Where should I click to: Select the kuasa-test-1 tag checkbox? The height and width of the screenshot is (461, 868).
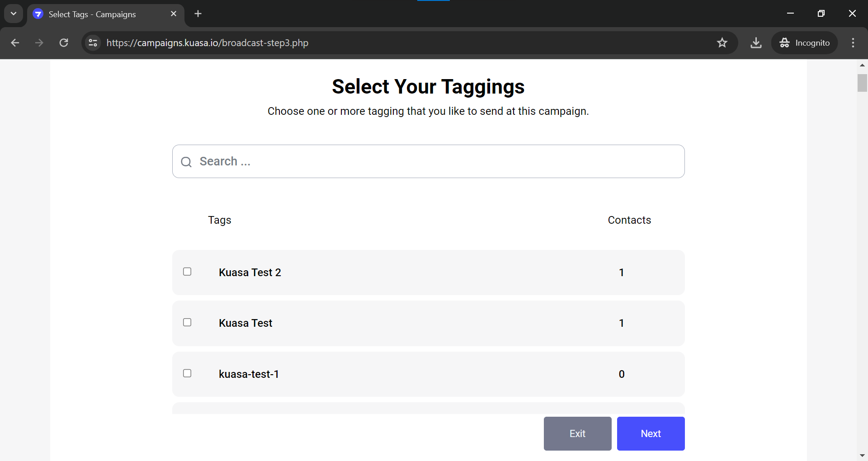tap(187, 373)
